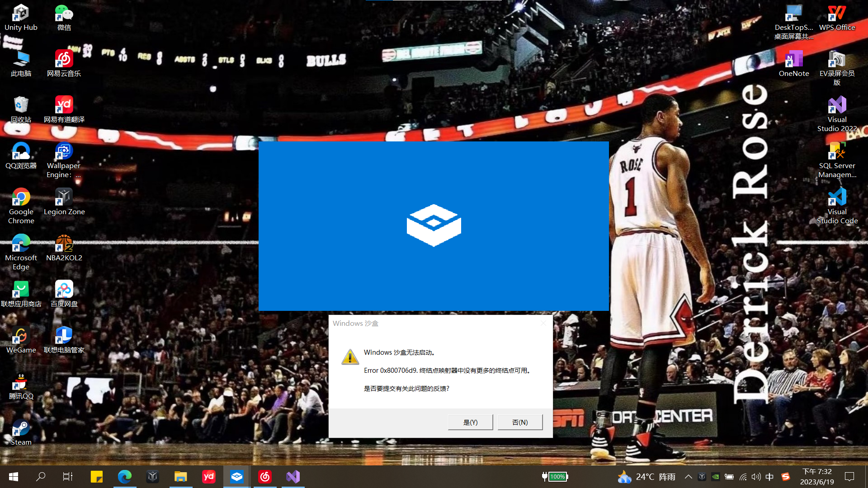Click the 否(N) button in the dialog
Image resolution: width=868 pixels, height=488 pixels.
click(x=520, y=422)
